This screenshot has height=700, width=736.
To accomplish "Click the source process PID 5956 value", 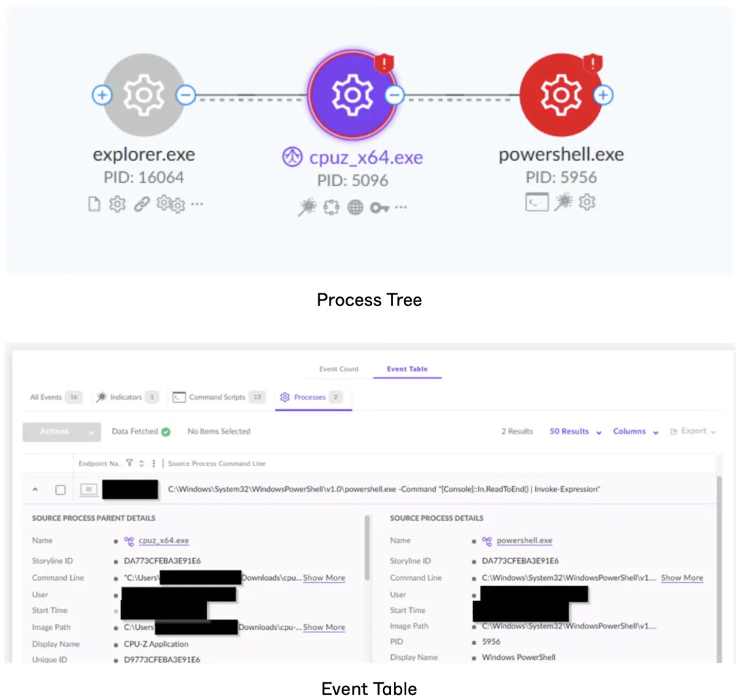I will [491, 641].
